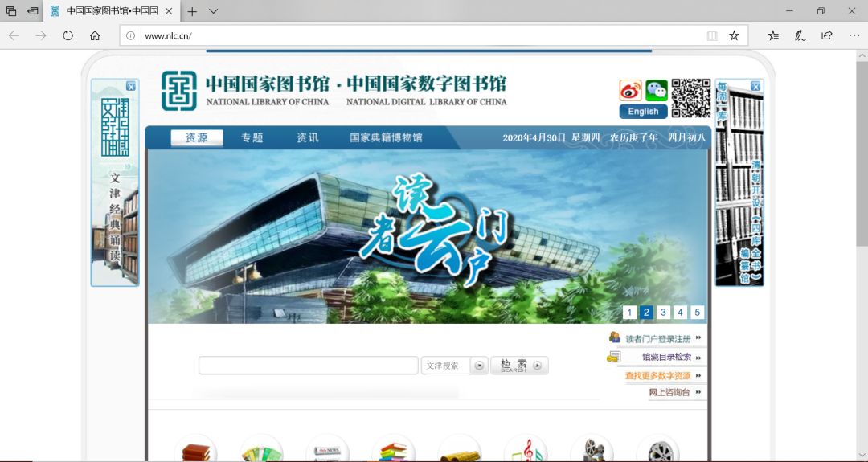
Task: Click the page vertical scrollbar thumb
Action: tap(862, 153)
